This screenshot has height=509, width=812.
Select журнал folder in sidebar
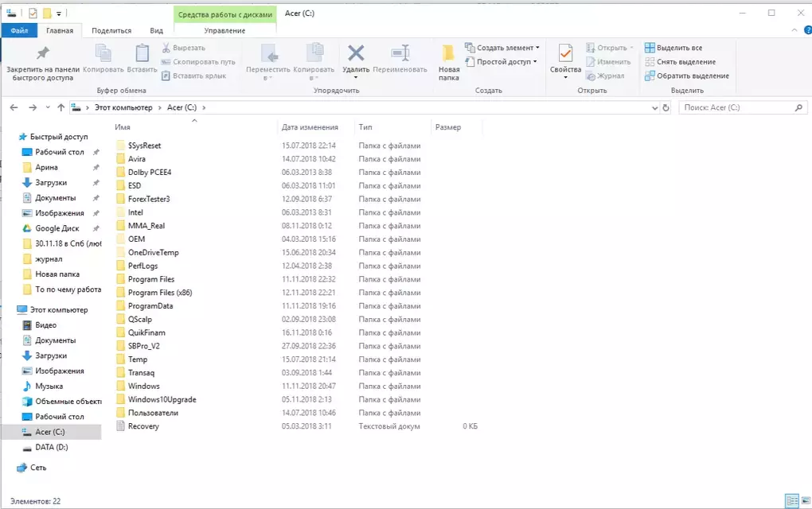[49, 258]
